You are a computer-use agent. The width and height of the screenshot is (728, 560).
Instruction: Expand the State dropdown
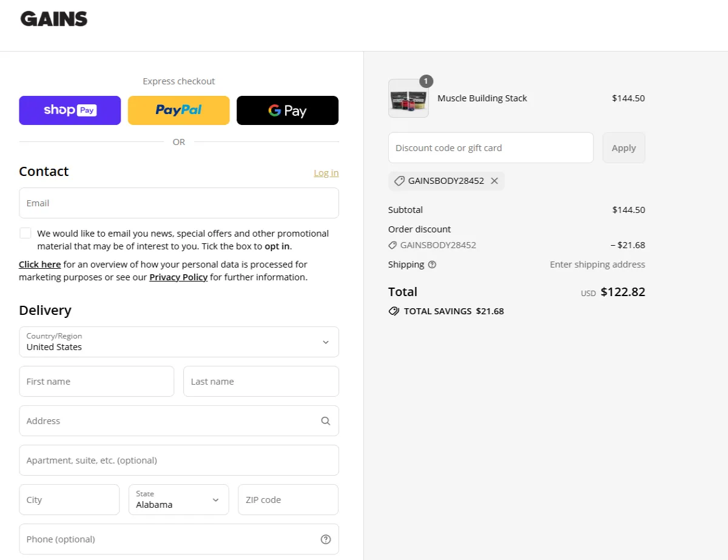[178, 500]
